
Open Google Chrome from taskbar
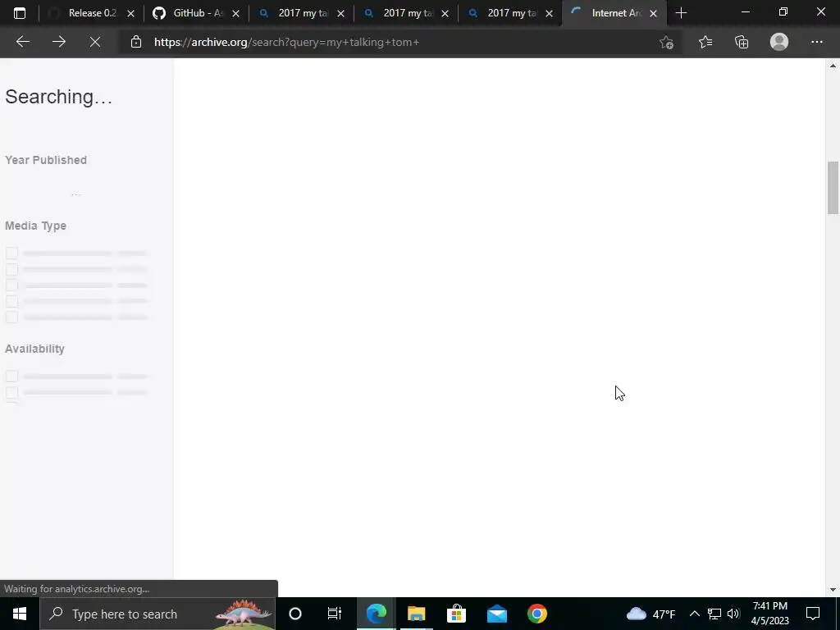(x=536, y=614)
